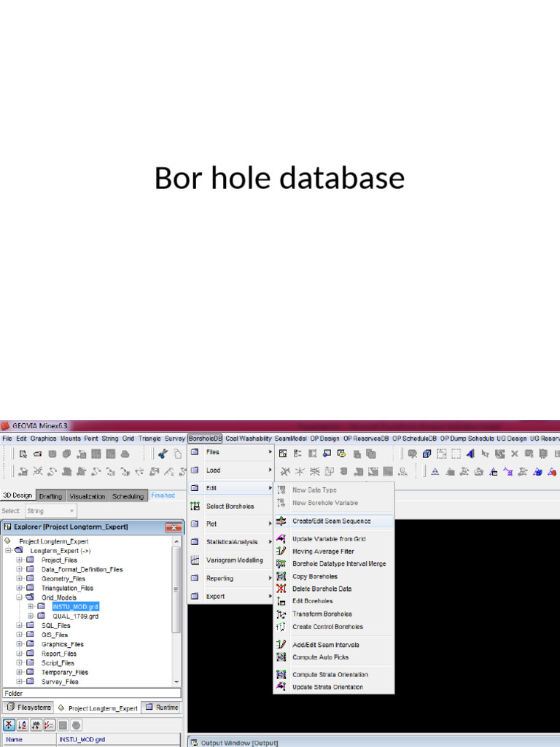Expand the Geometry_Files folder
Image resolution: width=560 pixels, height=747 pixels.
click(x=20, y=578)
